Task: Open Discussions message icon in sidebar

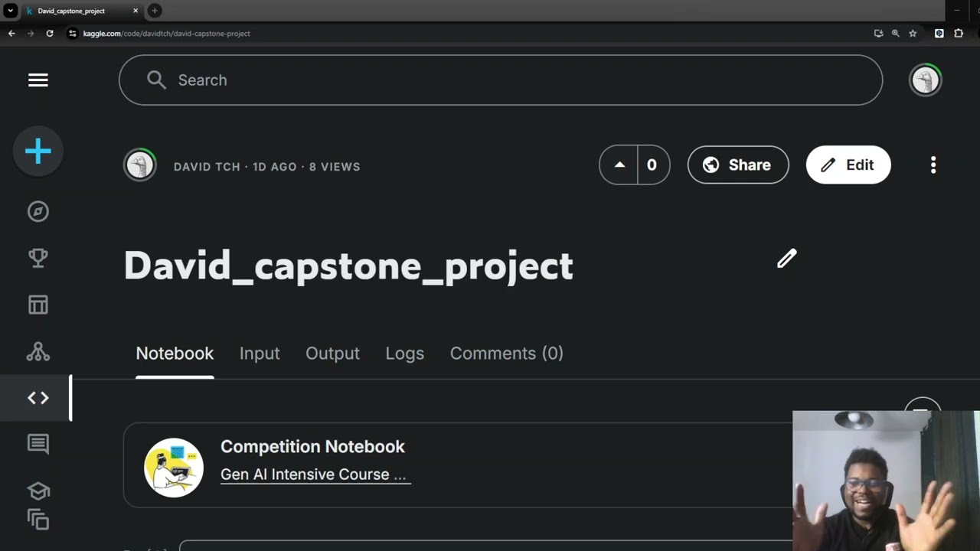Action: [x=38, y=444]
